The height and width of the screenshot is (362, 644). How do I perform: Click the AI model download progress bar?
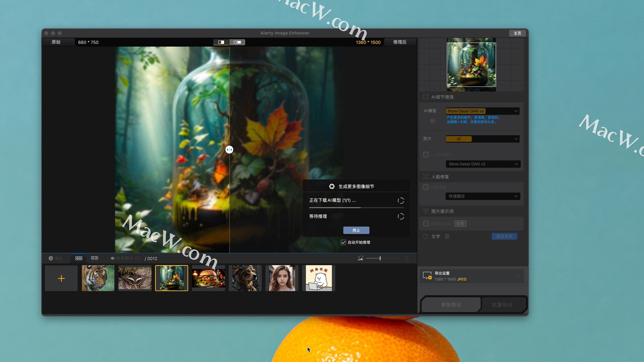click(x=357, y=208)
